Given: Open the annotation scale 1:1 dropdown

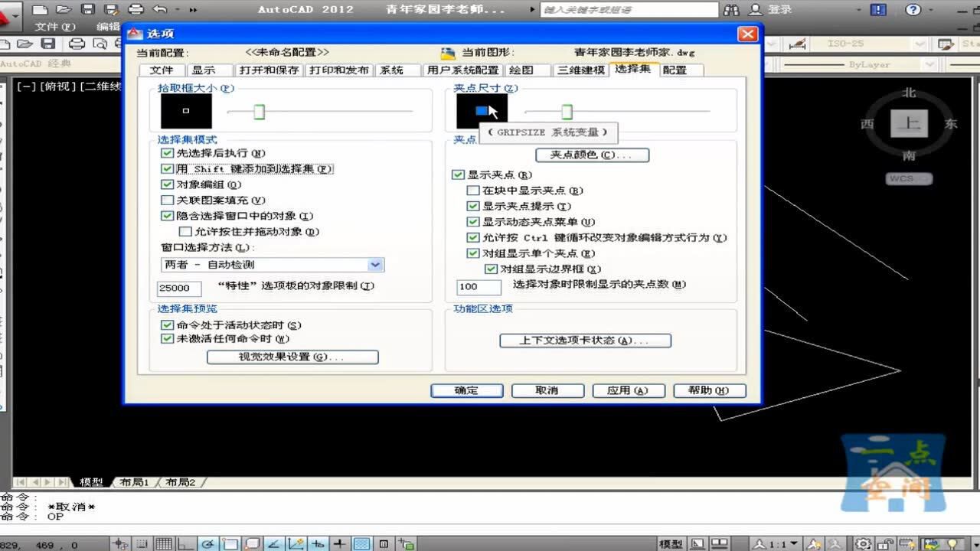Looking at the screenshot, I should (793, 542).
